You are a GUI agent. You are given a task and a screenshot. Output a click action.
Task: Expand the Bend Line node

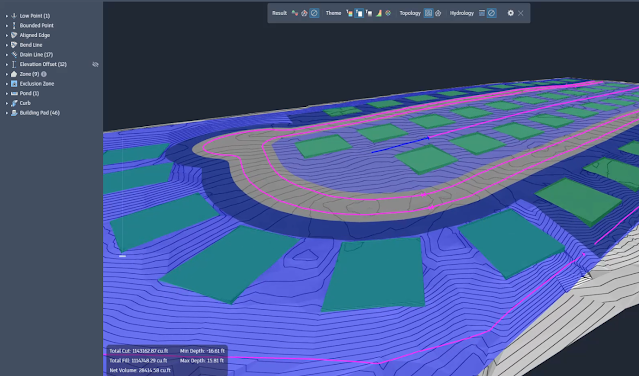pyautogui.click(x=7, y=45)
